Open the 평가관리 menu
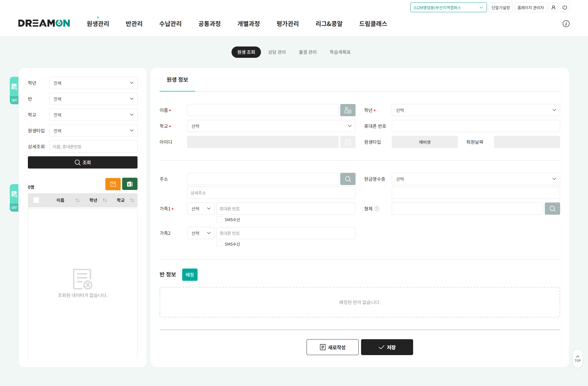The width and height of the screenshot is (588, 386). click(x=288, y=24)
